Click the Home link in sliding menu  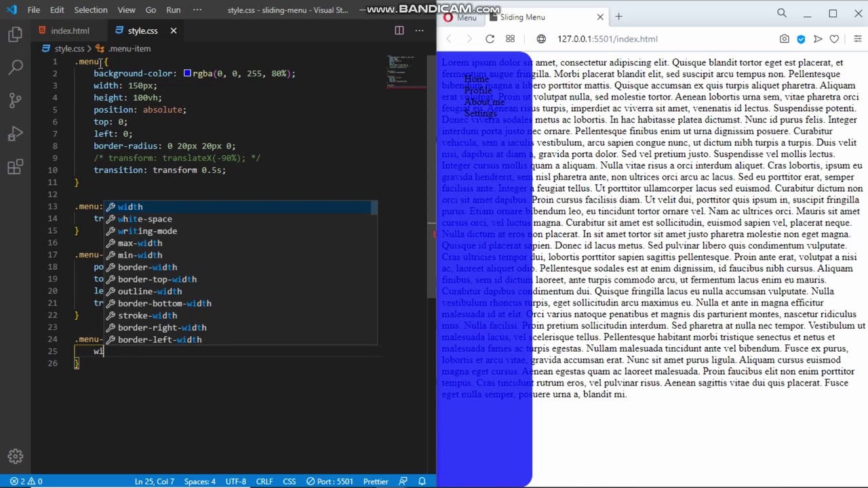pos(476,79)
